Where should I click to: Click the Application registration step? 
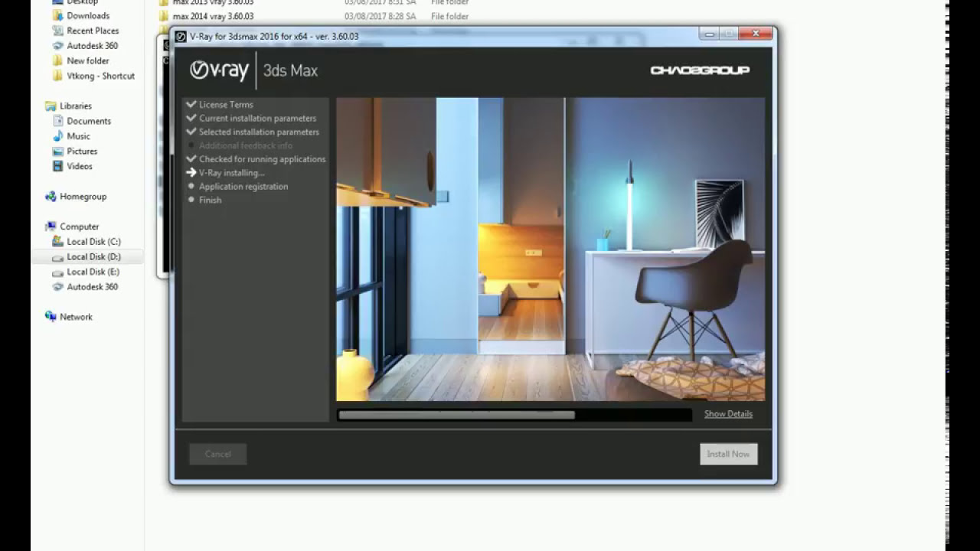click(243, 187)
